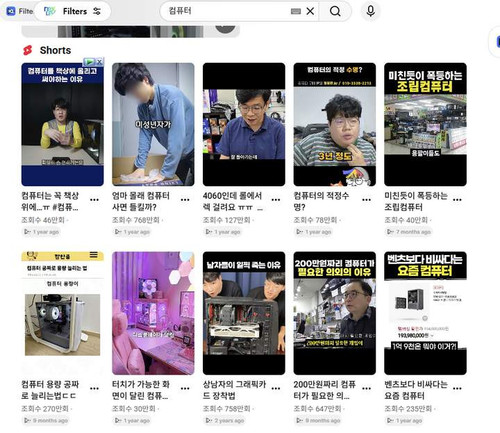Play the 미성년자가 thumbnail short
The height and width of the screenshot is (433, 500).
[x=153, y=124]
